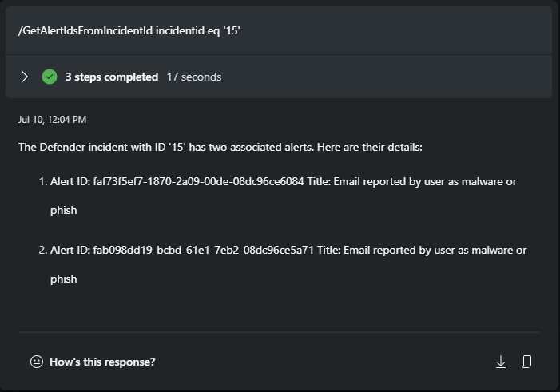Copy the response using the copy icon
Image resolution: width=560 pixels, height=392 pixels.
pyautogui.click(x=526, y=362)
